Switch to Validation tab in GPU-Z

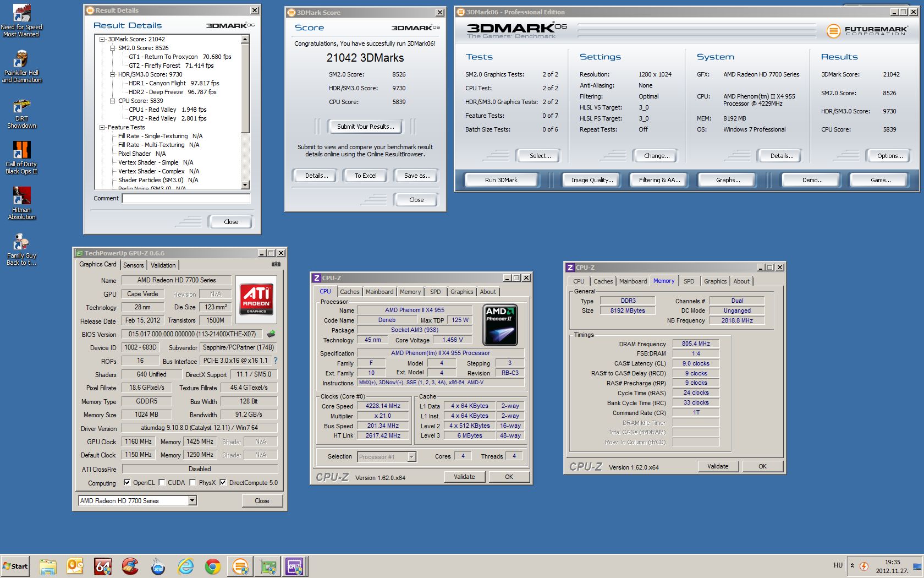pyautogui.click(x=163, y=265)
